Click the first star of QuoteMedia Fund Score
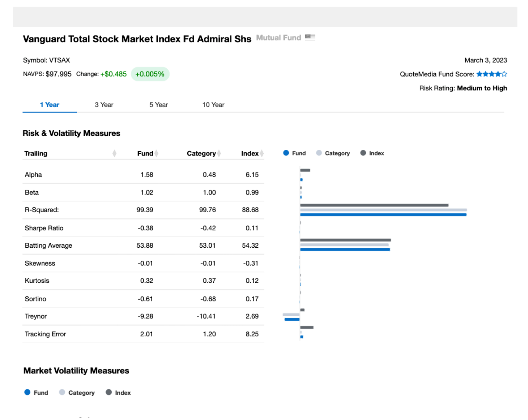Viewport: 528px width, 420px height. pos(480,74)
